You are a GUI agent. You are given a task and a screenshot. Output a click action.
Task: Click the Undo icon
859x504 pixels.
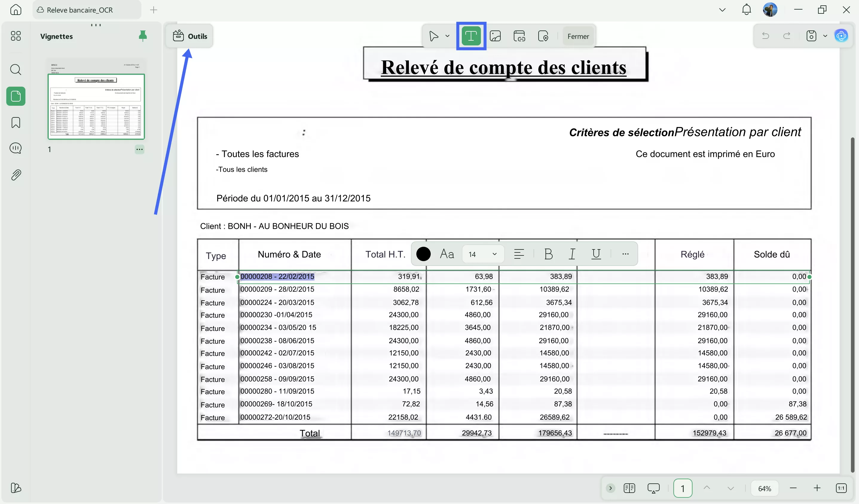pyautogui.click(x=766, y=36)
